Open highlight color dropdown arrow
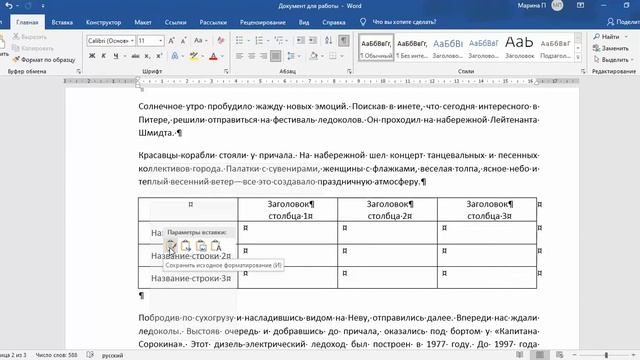 pyautogui.click(x=203, y=56)
